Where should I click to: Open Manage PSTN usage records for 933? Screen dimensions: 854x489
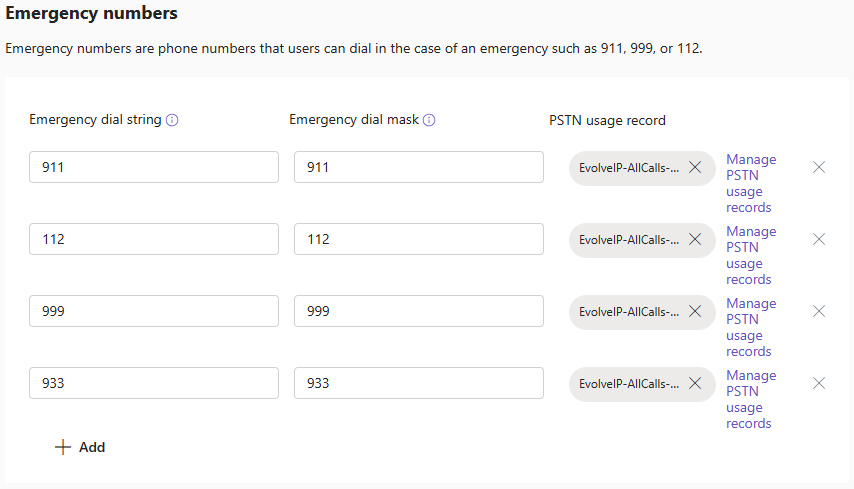coord(750,399)
